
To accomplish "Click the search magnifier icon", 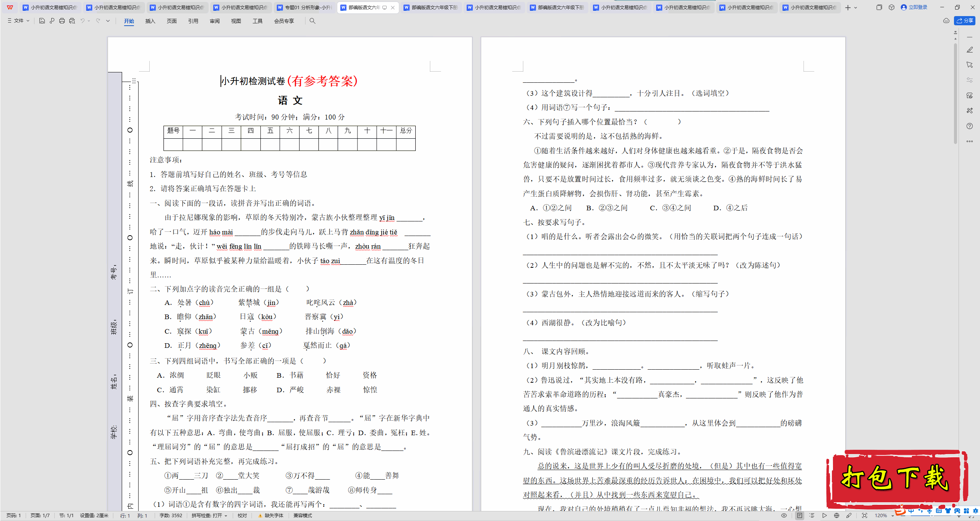I will point(312,21).
